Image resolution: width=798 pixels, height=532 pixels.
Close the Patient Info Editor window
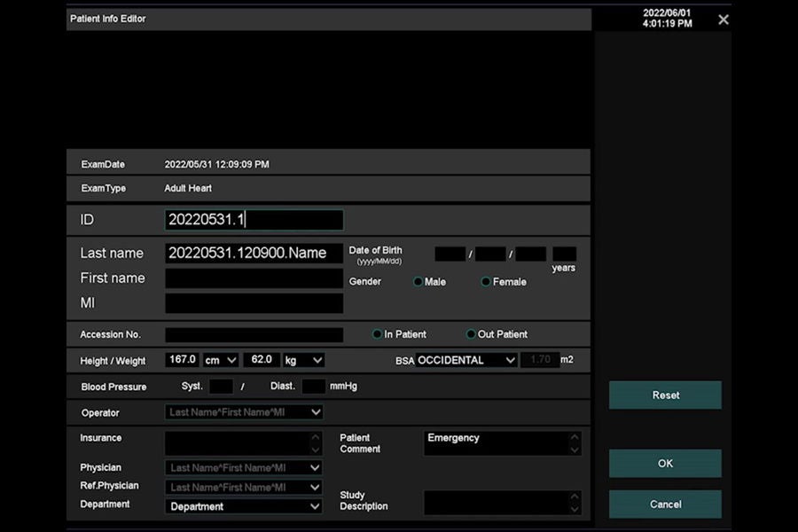[724, 20]
